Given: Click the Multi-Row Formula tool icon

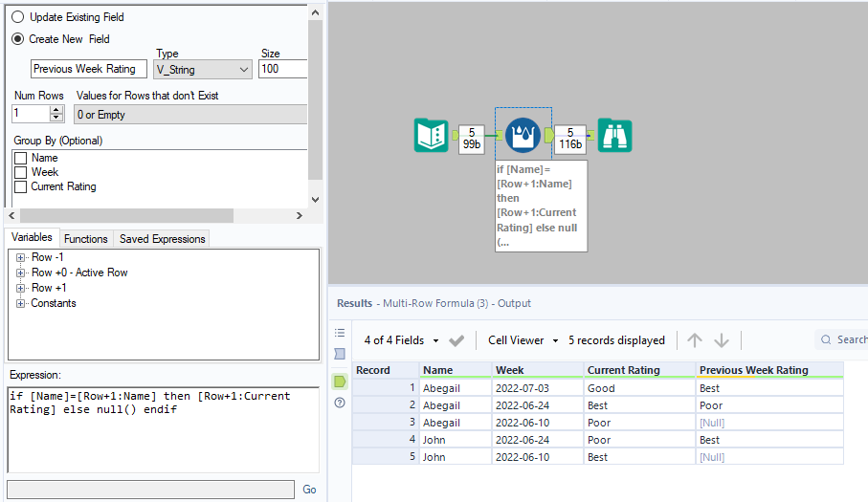Looking at the screenshot, I should click(x=523, y=136).
